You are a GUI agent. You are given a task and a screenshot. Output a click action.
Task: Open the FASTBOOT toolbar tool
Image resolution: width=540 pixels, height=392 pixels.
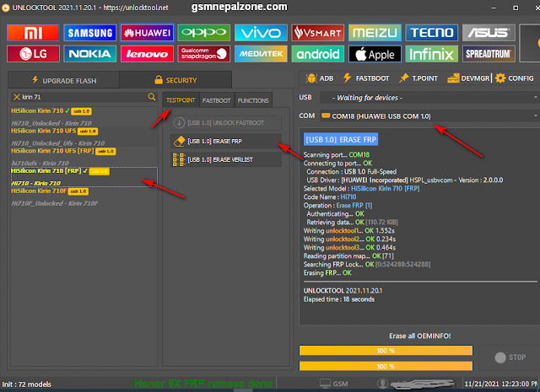(366, 78)
